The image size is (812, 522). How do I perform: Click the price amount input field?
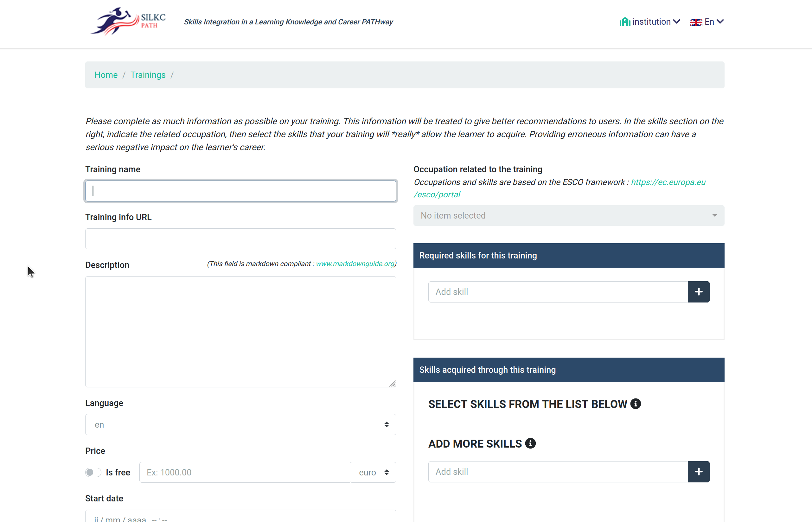tap(244, 472)
